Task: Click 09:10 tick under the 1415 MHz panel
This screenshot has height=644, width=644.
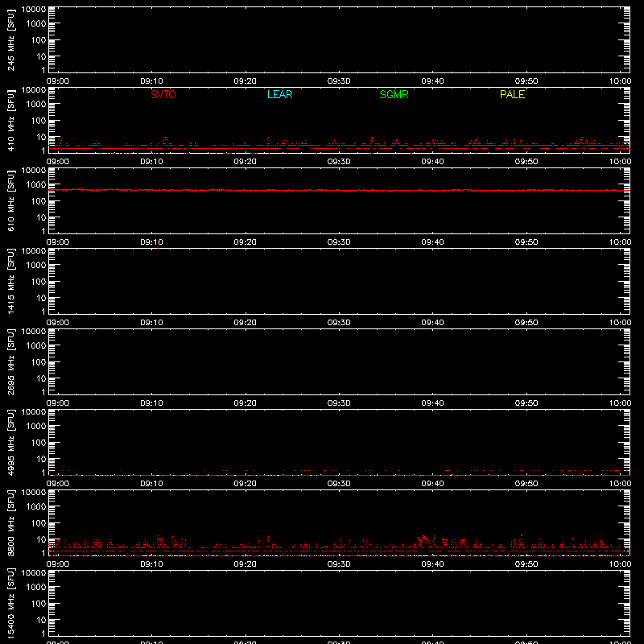Action: pos(151,323)
